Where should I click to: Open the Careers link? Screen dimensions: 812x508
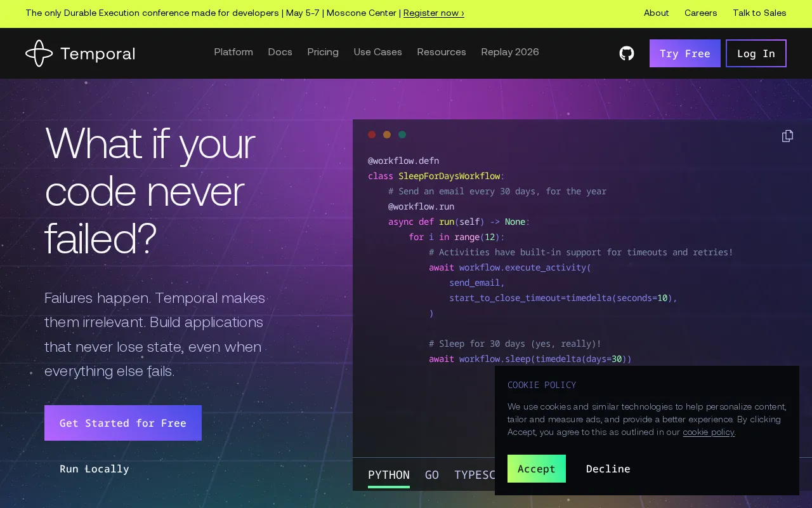click(701, 13)
